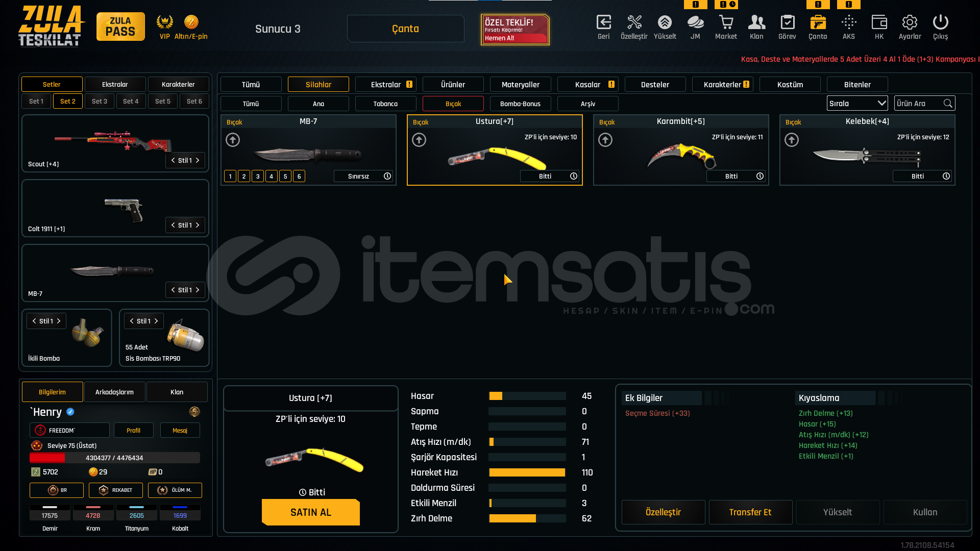The image size is (980, 551).
Task: Click the search magnifier icon
Action: pyautogui.click(x=948, y=104)
